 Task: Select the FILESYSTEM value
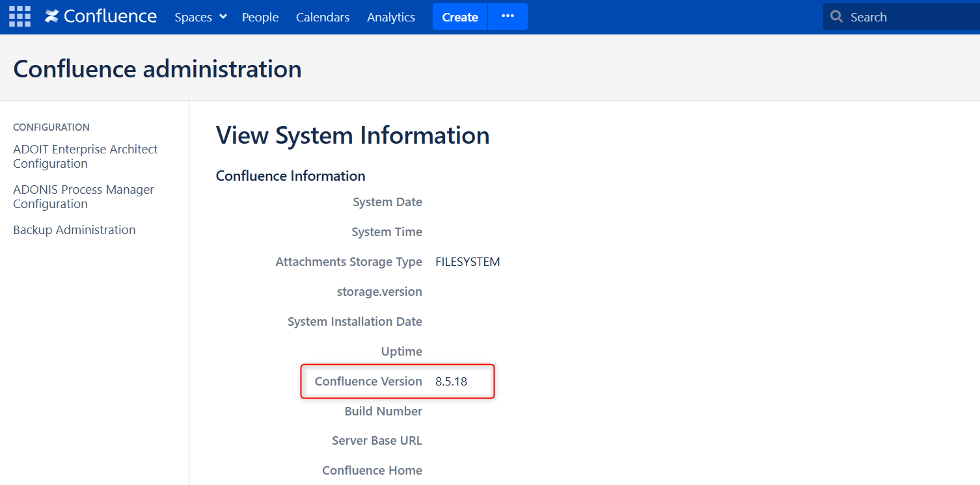click(x=468, y=262)
